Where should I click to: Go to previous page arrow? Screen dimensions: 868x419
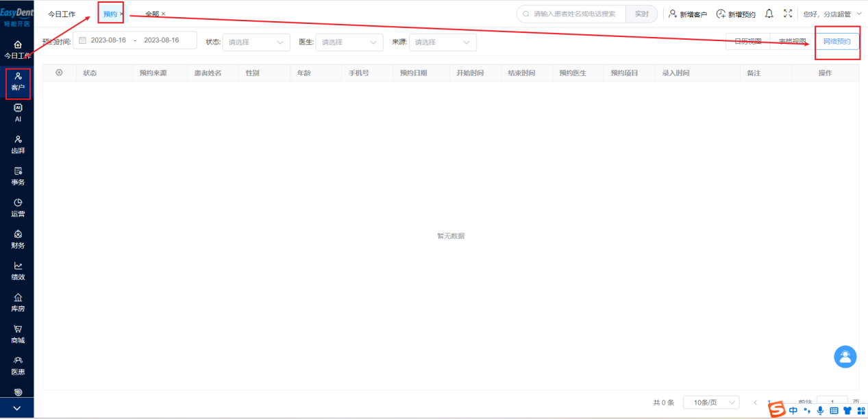pos(756,403)
